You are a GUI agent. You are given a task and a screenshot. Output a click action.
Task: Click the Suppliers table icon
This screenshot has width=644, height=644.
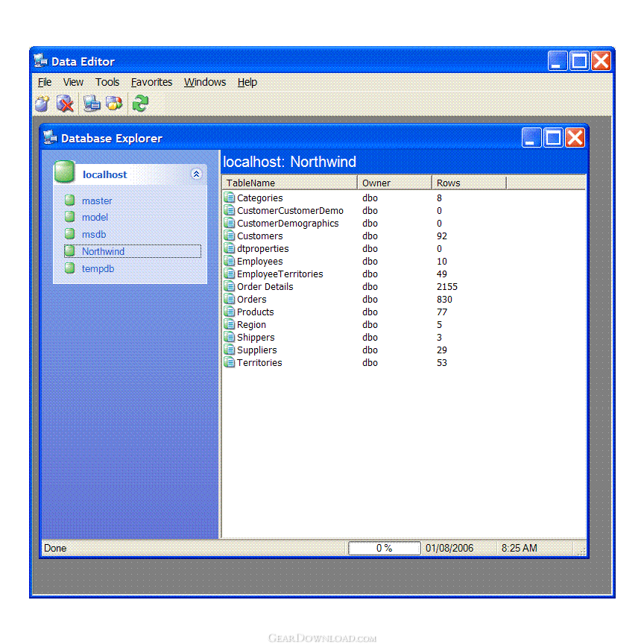tap(229, 350)
